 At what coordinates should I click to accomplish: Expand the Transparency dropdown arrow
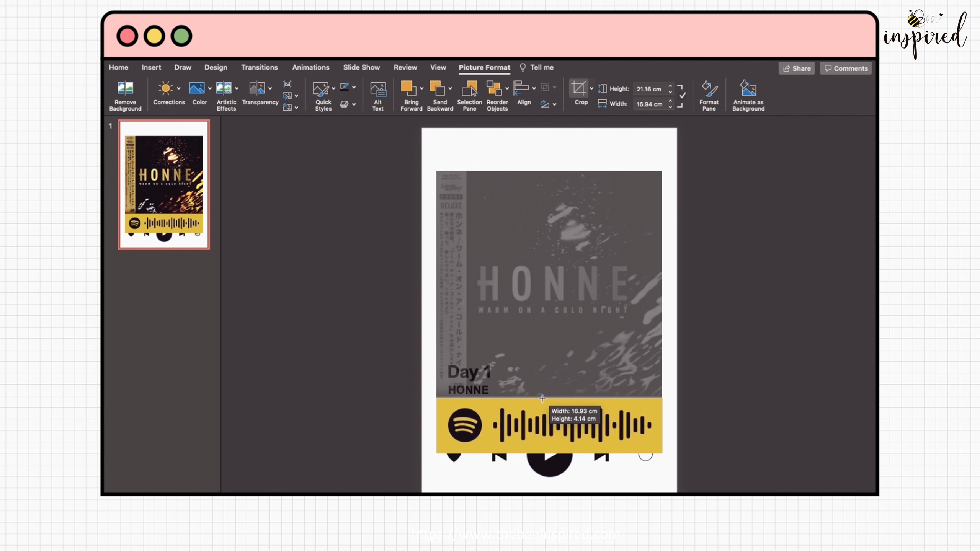[x=270, y=88]
